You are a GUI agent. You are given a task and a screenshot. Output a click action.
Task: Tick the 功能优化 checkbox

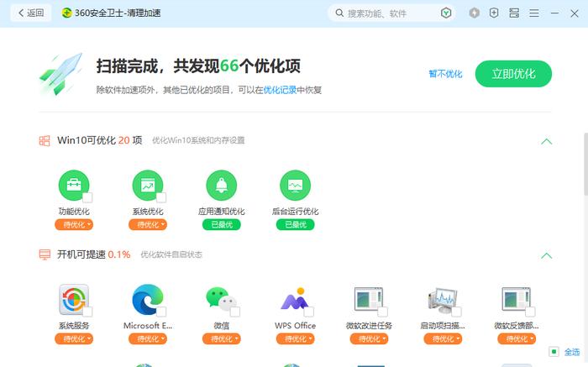pyautogui.click(x=87, y=197)
